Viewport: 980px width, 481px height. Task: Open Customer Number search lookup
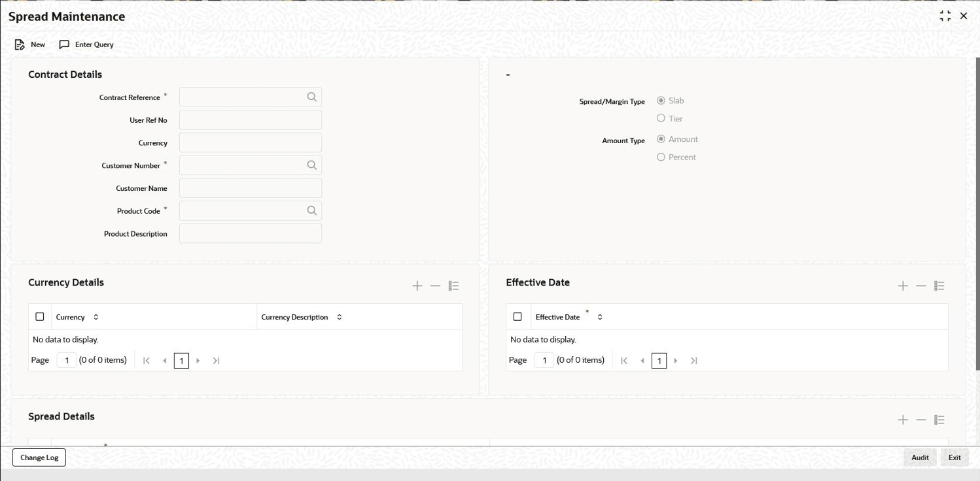[x=312, y=165]
